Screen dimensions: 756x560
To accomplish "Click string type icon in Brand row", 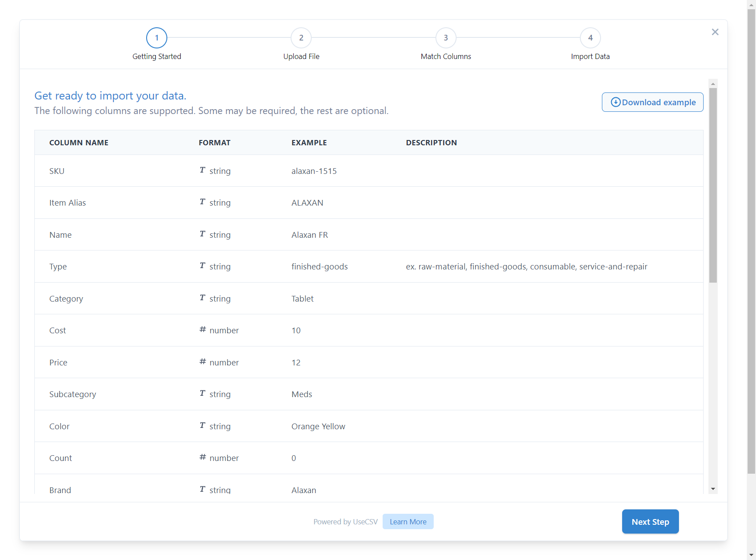I will point(203,489).
